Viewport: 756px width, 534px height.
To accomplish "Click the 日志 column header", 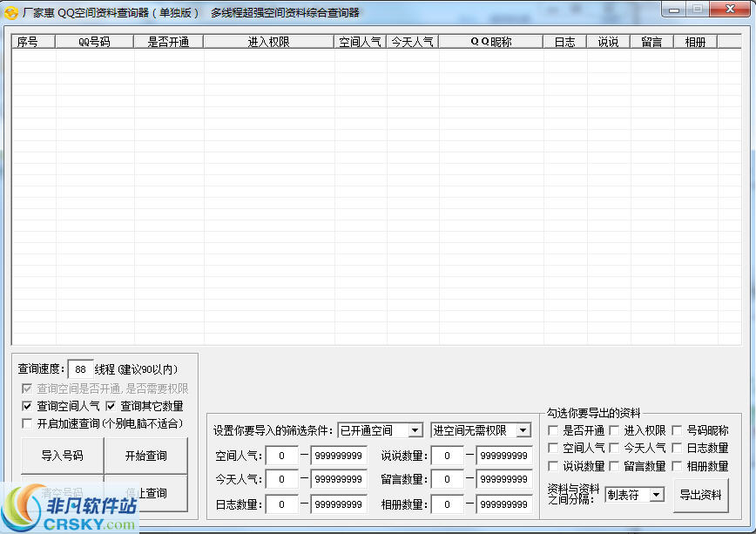I will point(565,42).
